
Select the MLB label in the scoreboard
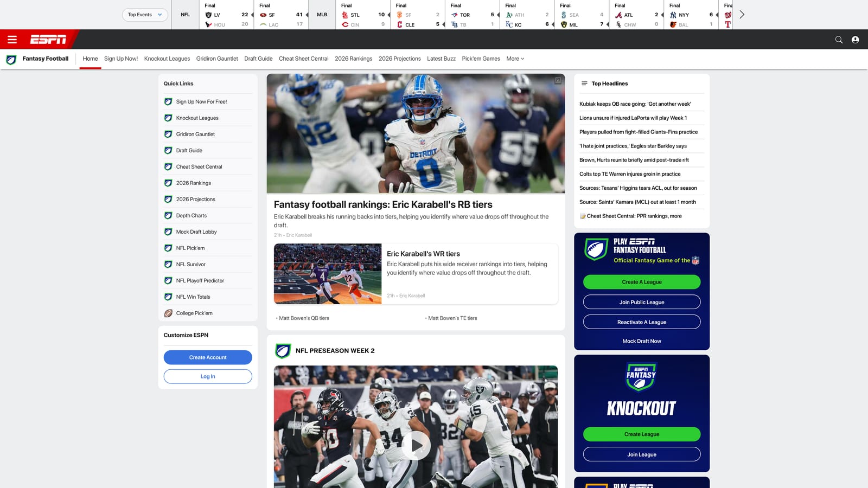(x=322, y=15)
